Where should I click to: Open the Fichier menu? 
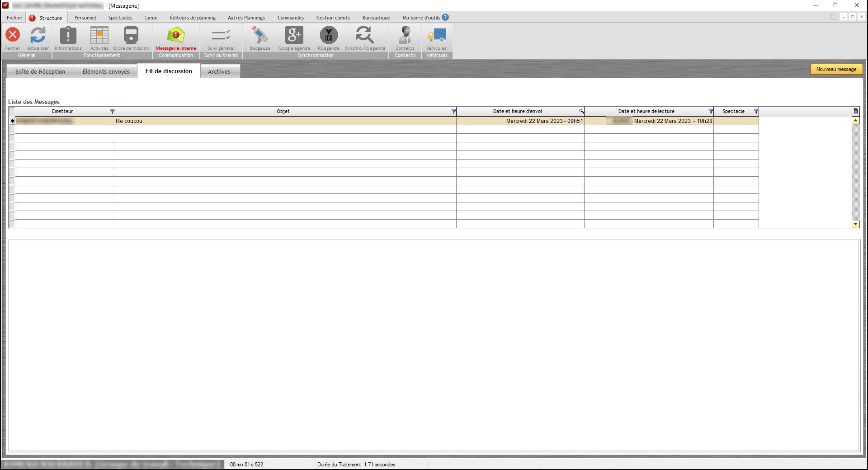click(14, 18)
